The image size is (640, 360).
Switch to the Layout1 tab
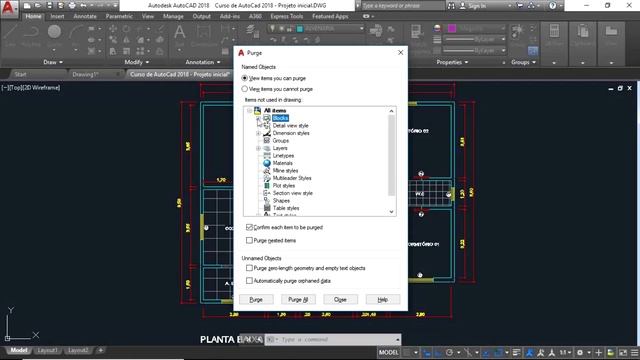click(x=47, y=350)
